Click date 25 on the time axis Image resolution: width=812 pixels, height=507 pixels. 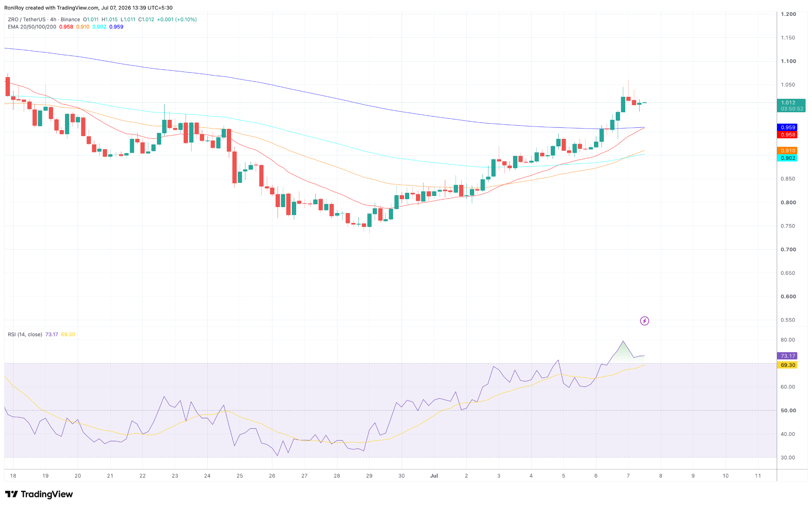click(240, 476)
